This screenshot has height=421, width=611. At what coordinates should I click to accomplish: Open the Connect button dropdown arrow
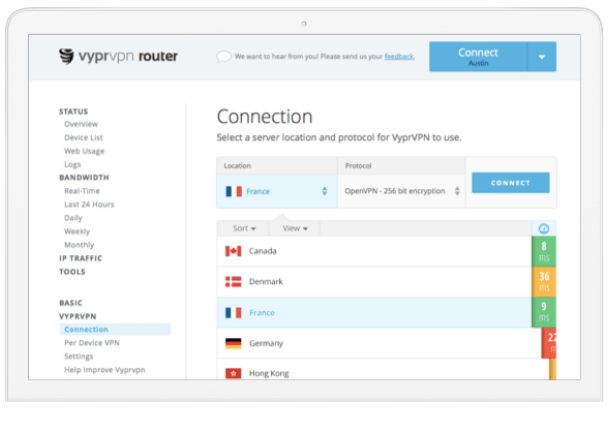[542, 57]
